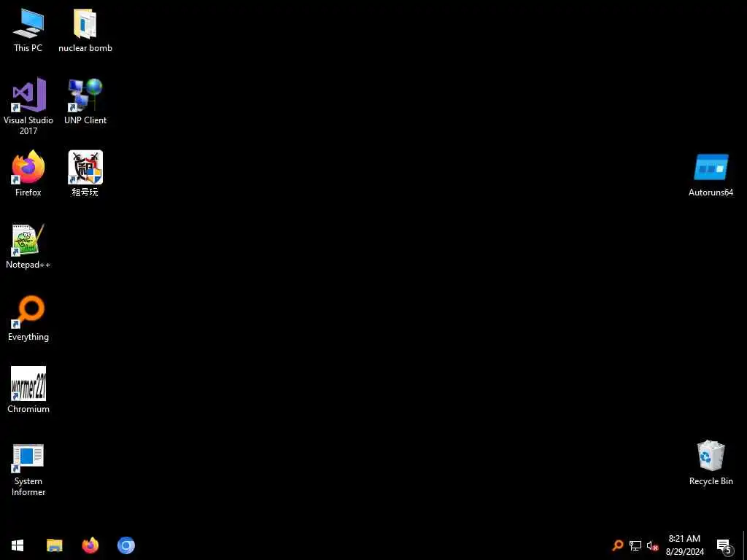
Task: Select the Visual Studio 2017 shortcut
Action: [x=28, y=106]
